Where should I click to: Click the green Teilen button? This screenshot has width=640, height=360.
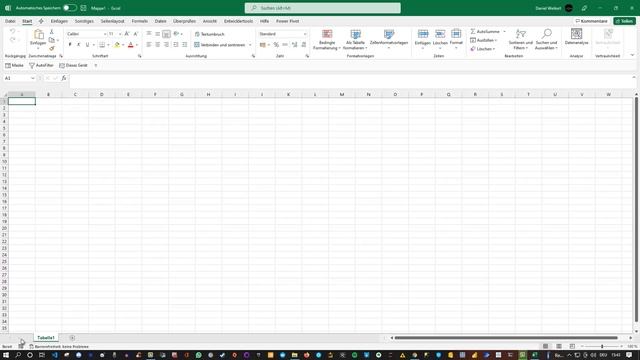624,21
